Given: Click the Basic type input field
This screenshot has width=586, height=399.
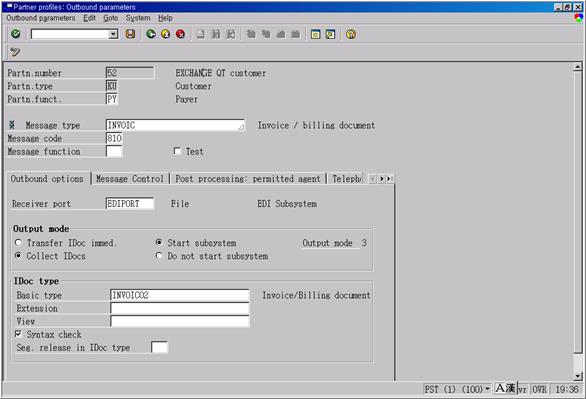Looking at the screenshot, I should 180,295.
